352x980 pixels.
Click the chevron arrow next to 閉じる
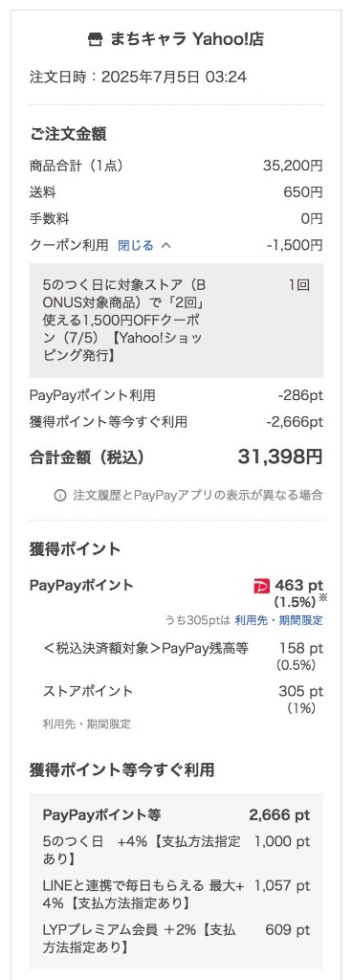[x=165, y=246]
